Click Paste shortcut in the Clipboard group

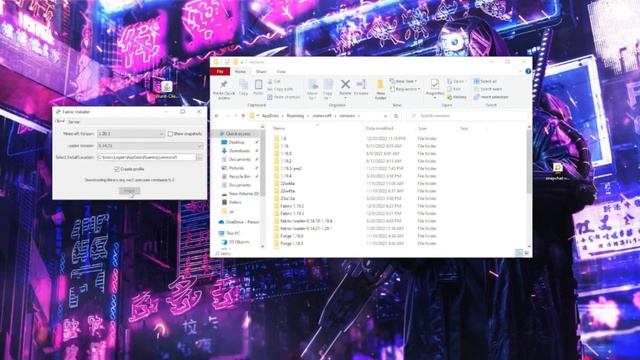(284, 97)
